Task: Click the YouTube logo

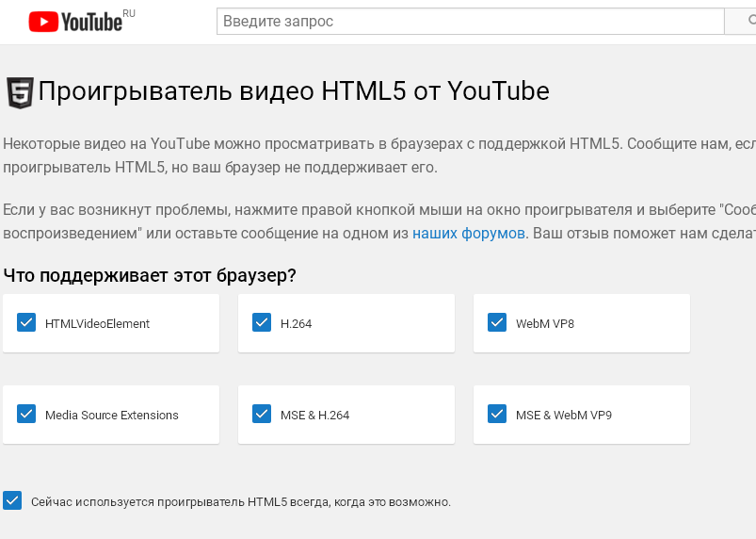Action: (75, 22)
